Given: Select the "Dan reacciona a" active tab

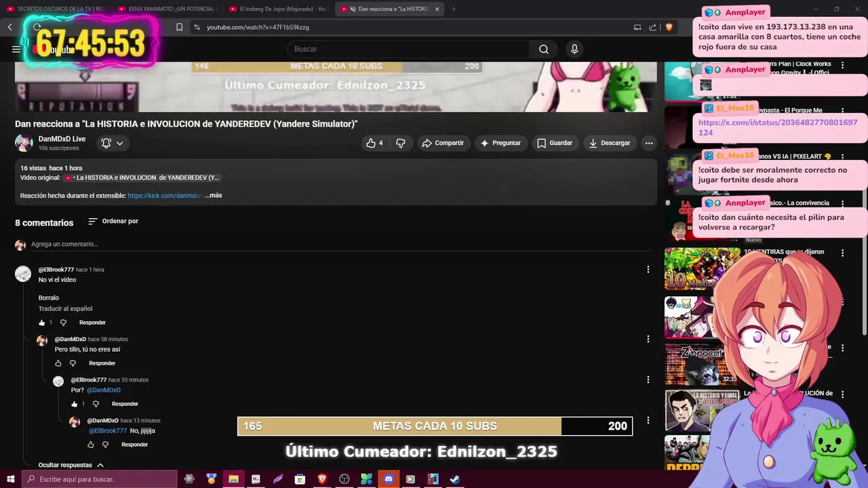Looking at the screenshot, I should point(388,9).
